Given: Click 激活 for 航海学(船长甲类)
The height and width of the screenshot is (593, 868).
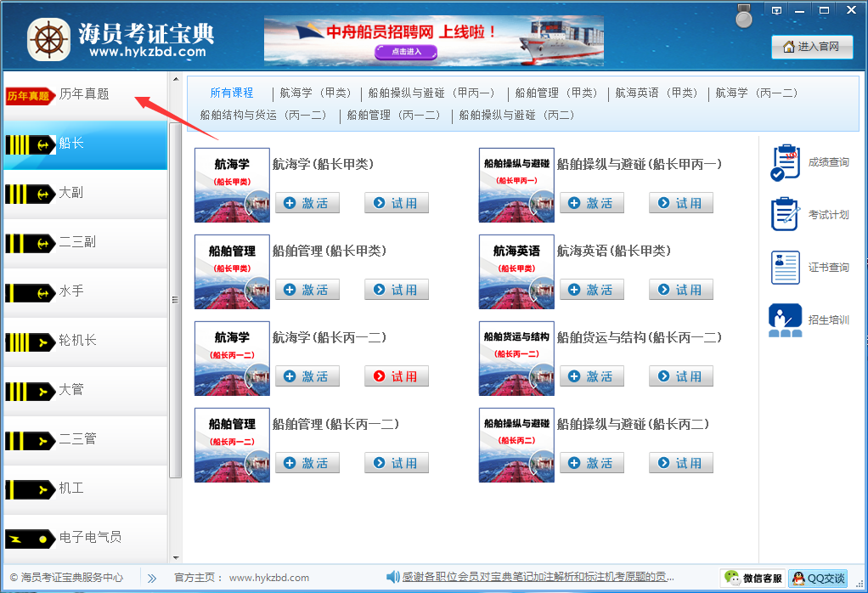Looking at the screenshot, I should pos(307,203).
